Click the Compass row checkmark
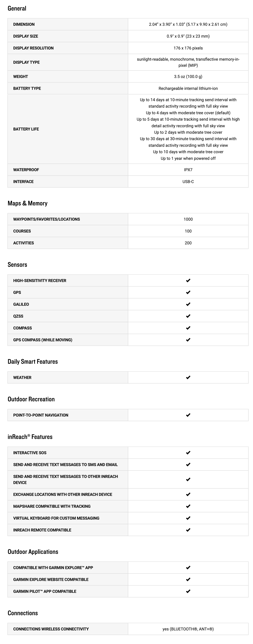253x644 pixels. pos(188,328)
